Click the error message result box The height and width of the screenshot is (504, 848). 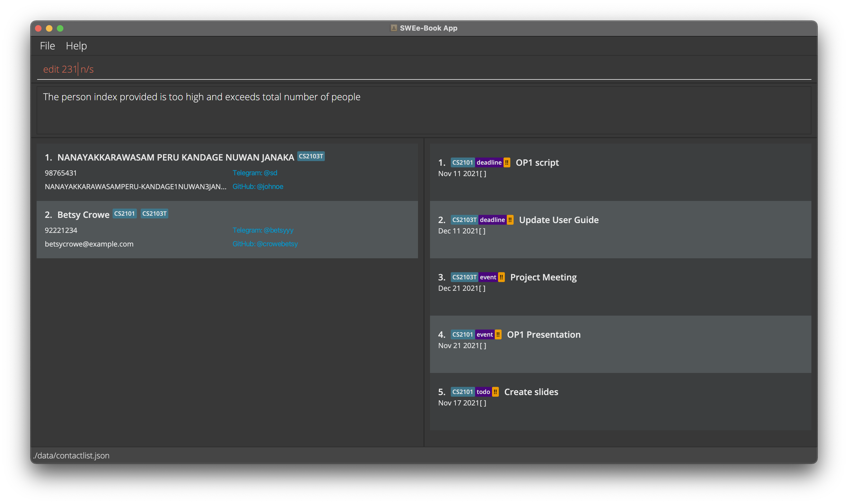(x=423, y=110)
